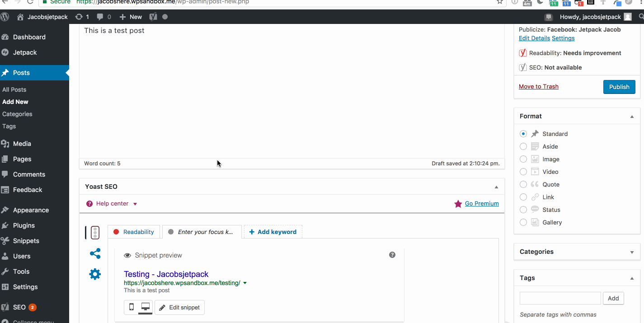Collapse the Yoast SEO metabox

click(x=496, y=187)
